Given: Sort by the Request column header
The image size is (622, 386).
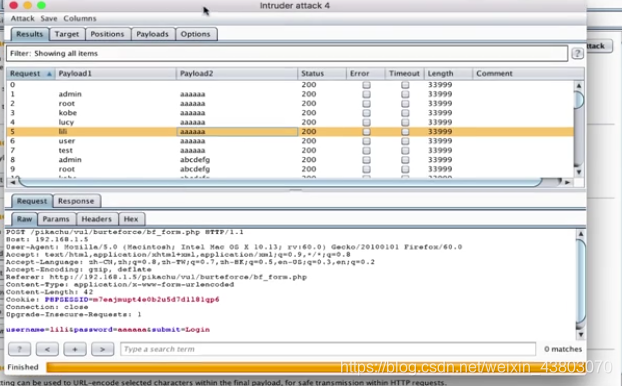Looking at the screenshot, I should coord(31,73).
